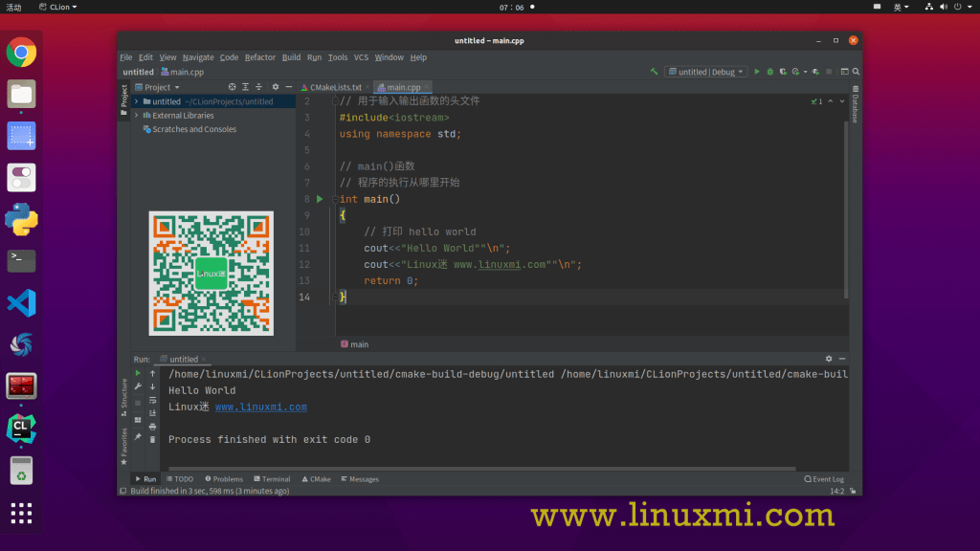Toggle scroll to end in the Run console
This screenshot has width=980, height=551.
coord(152,413)
